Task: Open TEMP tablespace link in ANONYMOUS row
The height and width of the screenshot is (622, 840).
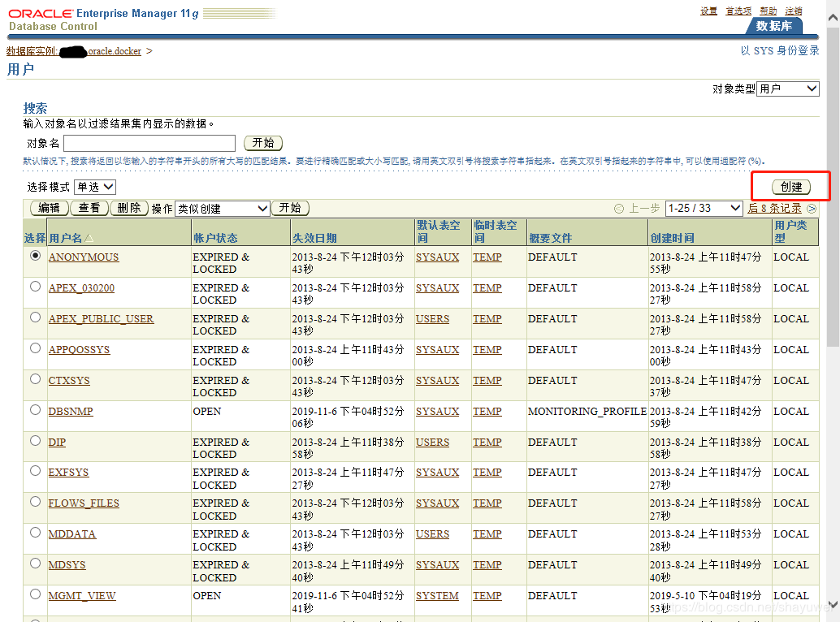Action: tap(487, 257)
